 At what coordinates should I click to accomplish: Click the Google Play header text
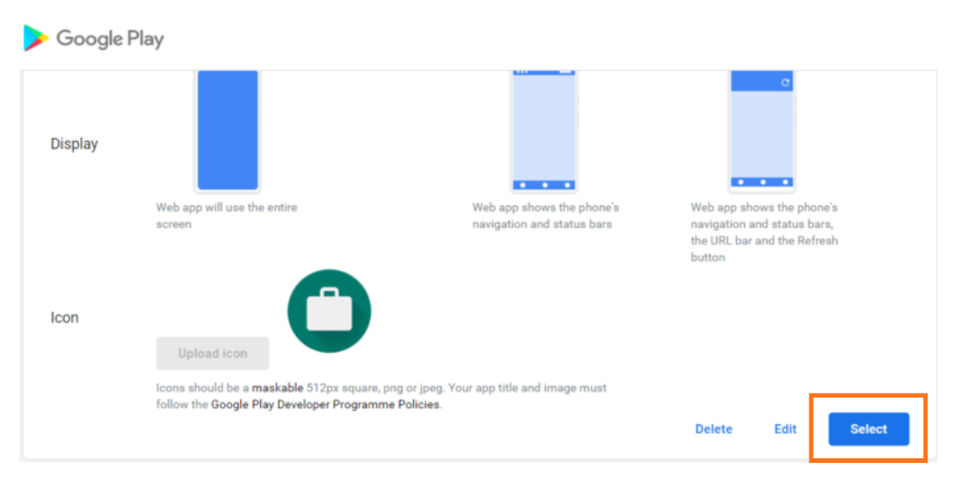click(110, 39)
